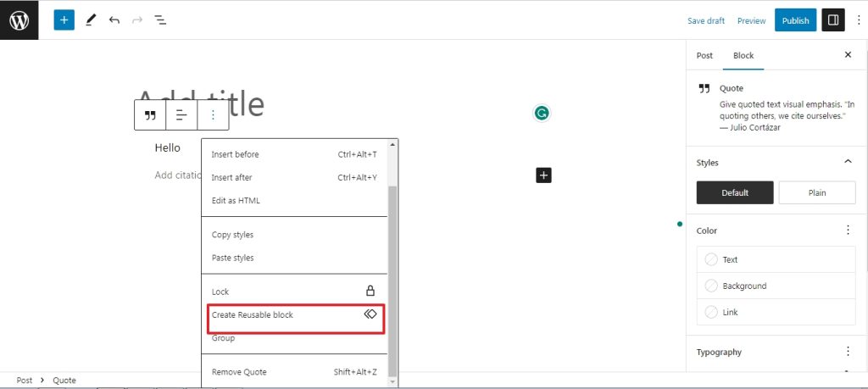Viewport: 868px width, 389px height.
Task: Click the black add block button
Action: pos(543,175)
